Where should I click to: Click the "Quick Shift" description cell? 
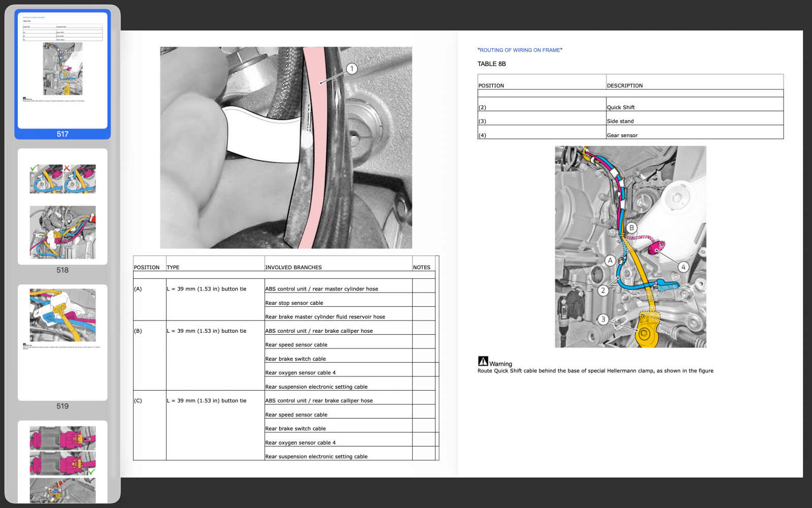pos(621,107)
